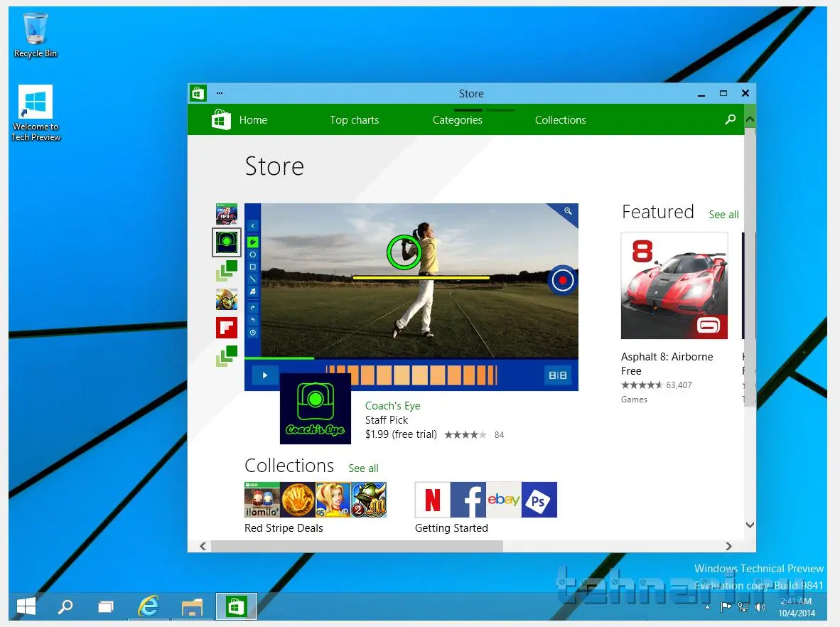Select the FIFA thumbnail in spotlight list

pos(227,214)
